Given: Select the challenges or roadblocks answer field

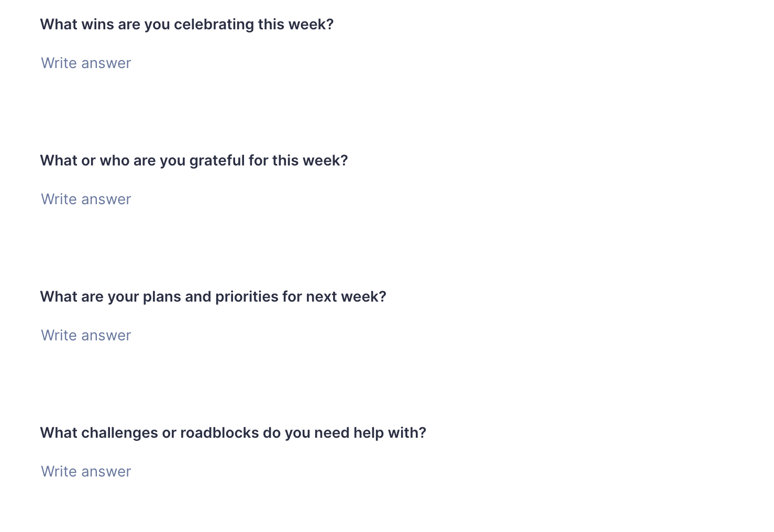Looking at the screenshot, I should click(86, 472).
